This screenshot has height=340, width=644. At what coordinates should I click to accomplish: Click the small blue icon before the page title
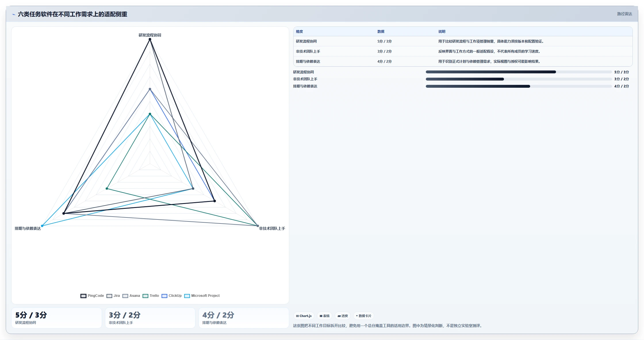pyautogui.click(x=14, y=14)
